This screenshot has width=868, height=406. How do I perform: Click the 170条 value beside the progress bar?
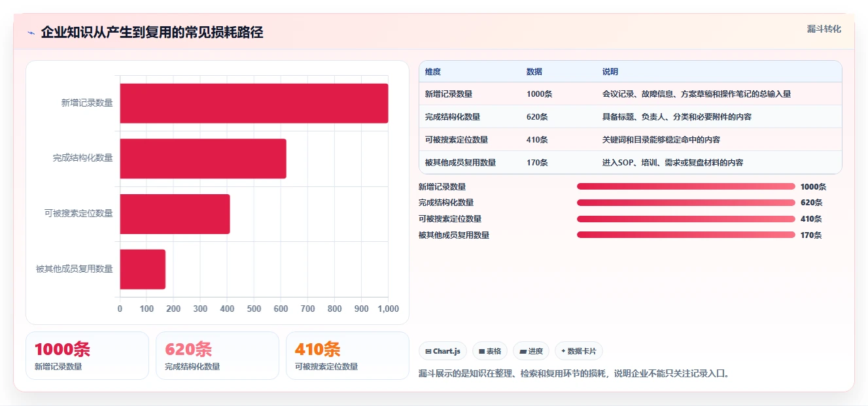click(x=812, y=235)
